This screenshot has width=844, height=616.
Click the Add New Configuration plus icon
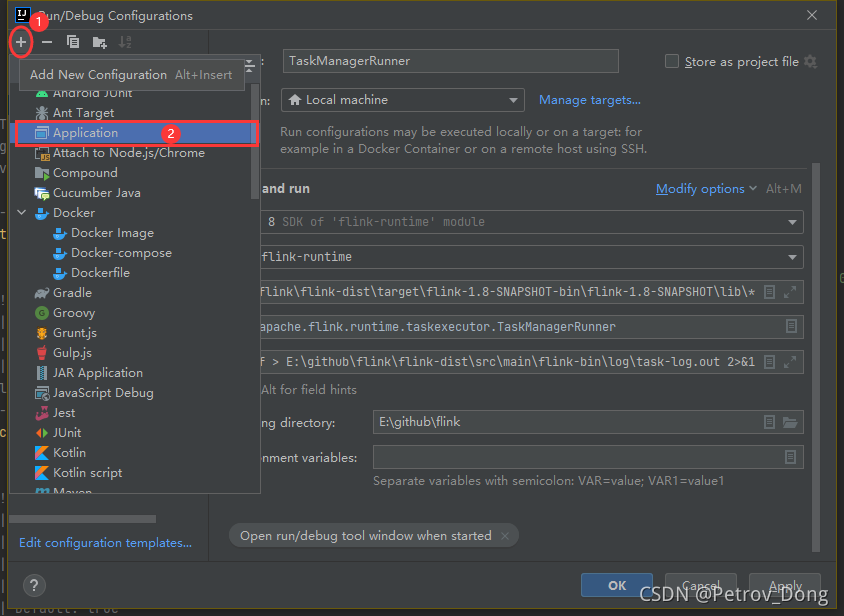click(x=20, y=42)
